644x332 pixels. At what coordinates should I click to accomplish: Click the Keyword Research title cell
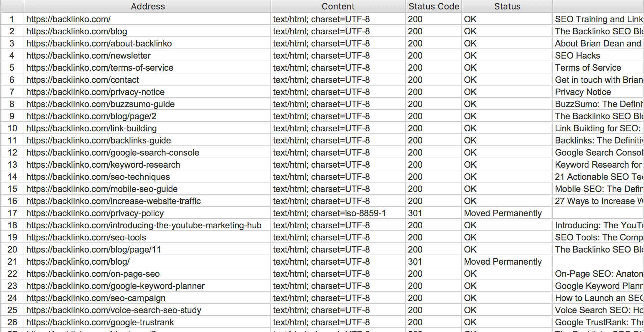(x=598, y=165)
